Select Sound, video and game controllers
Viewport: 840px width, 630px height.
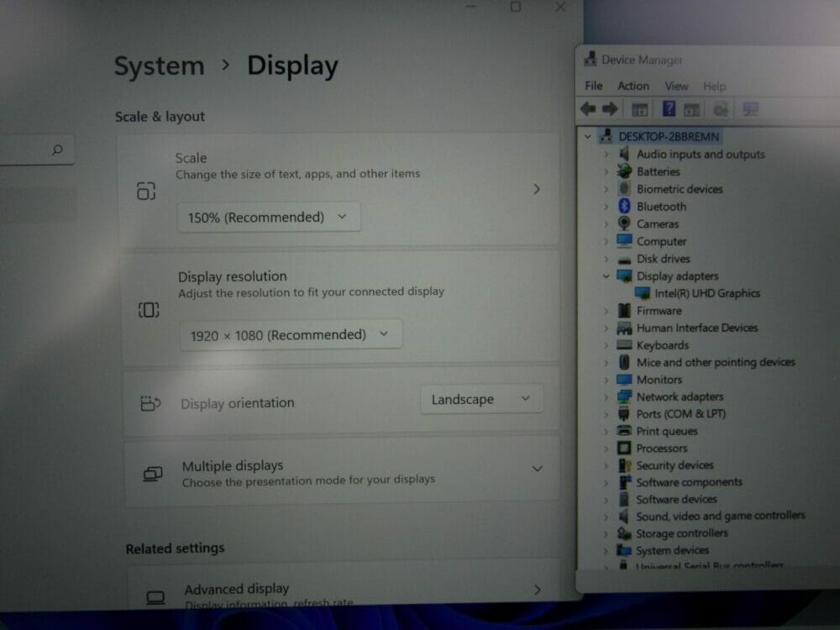coord(721,516)
